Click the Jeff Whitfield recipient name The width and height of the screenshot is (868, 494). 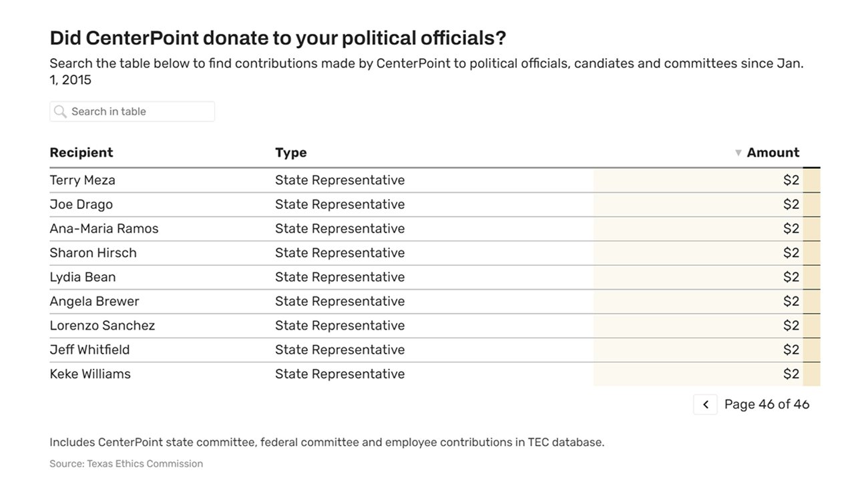89,350
